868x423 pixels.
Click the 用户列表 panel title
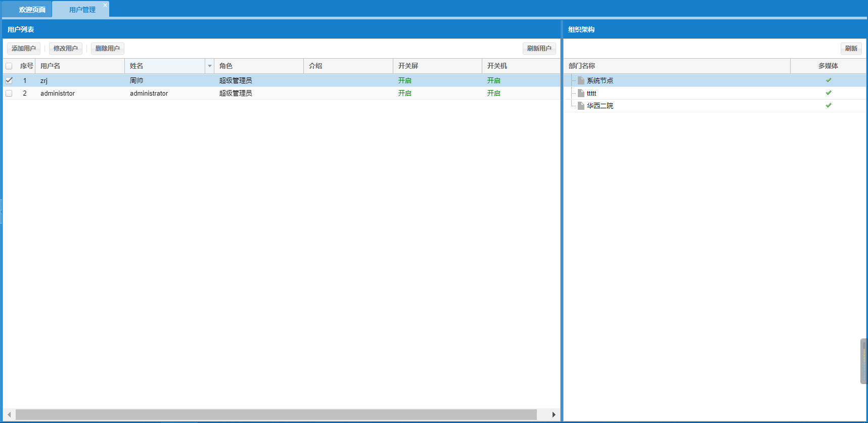[21, 30]
